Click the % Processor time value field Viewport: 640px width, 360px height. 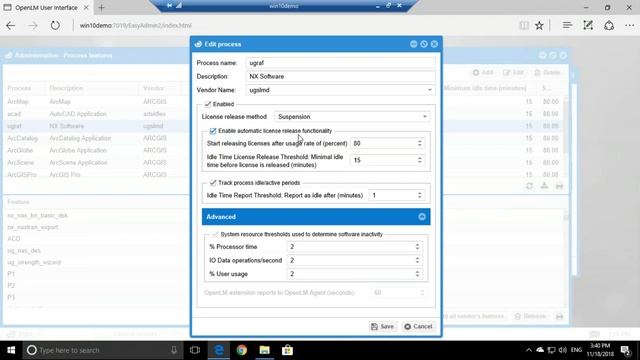tap(350, 247)
